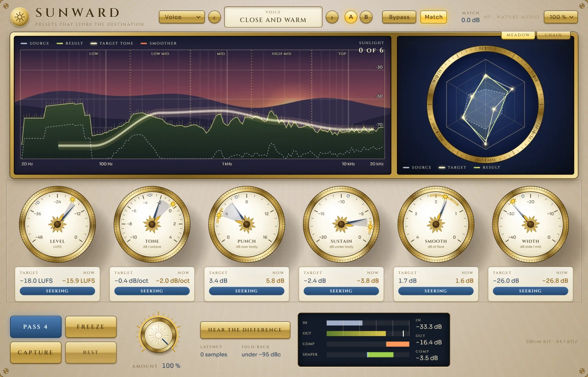Click the Seeking button under Tone

(x=152, y=291)
